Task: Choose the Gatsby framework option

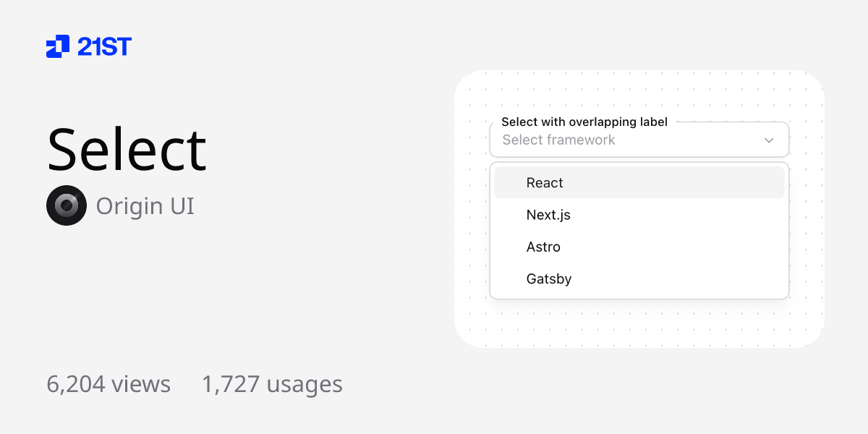Action: (x=549, y=278)
